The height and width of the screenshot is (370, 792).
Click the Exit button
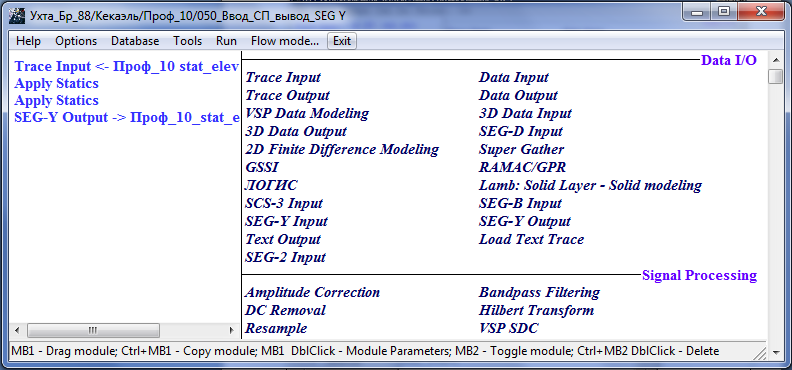click(x=342, y=41)
